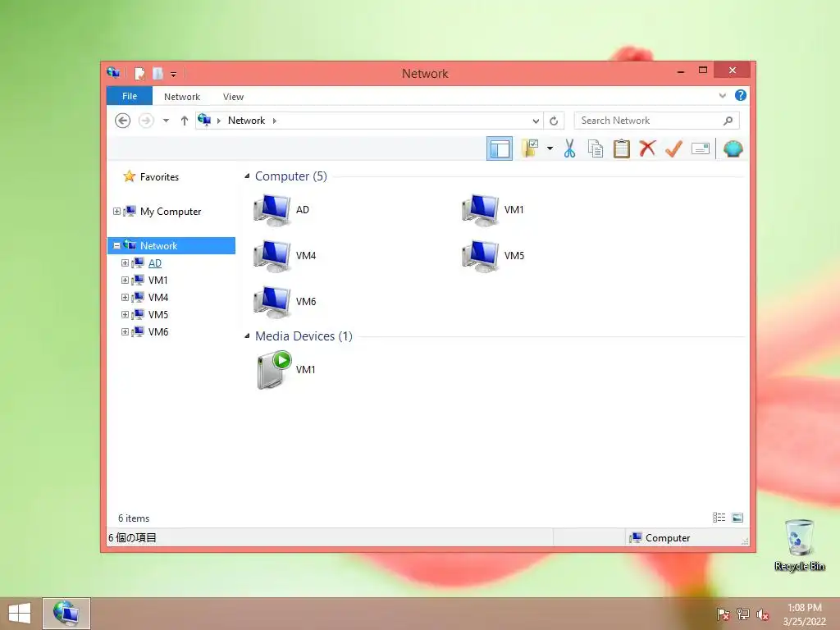Click the envelope toolbar icon

(x=701, y=148)
